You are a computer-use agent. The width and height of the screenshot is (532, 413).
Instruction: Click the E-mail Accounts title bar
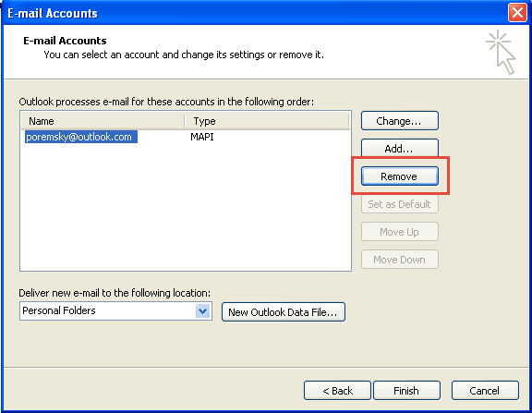(x=255, y=13)
